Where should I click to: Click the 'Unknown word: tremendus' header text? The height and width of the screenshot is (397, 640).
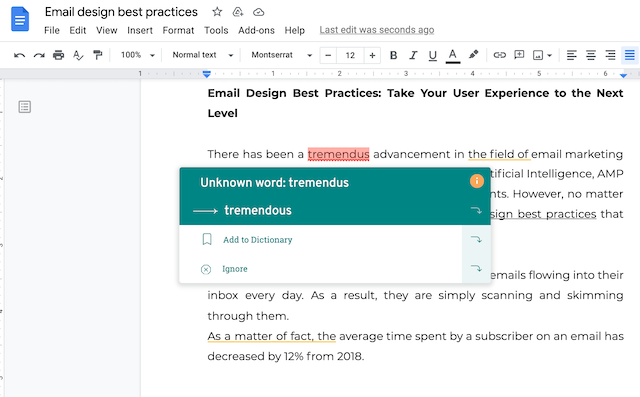point(274,182)
